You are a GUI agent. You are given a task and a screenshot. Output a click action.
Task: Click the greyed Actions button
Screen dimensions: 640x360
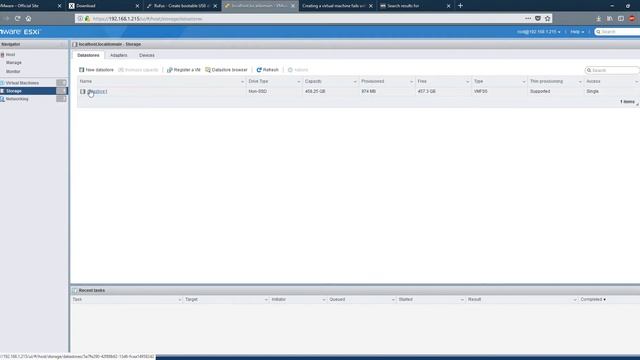[298, 70]
